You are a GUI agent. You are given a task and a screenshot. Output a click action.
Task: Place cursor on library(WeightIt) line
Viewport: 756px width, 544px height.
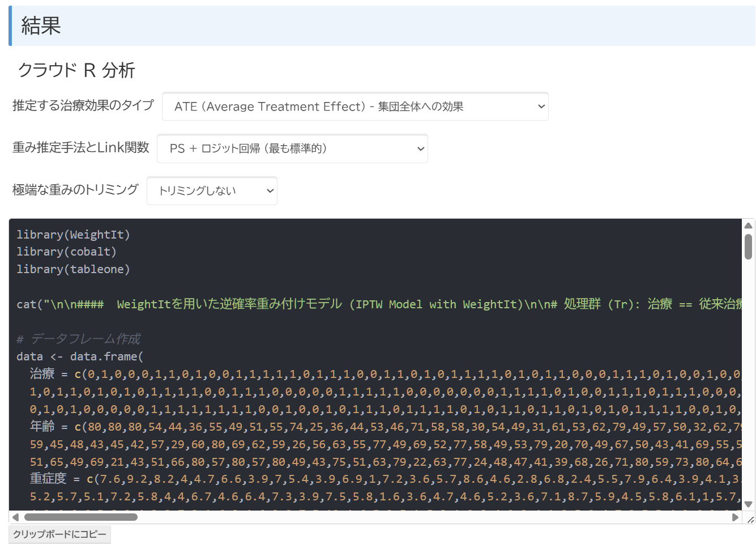point(73,235)
